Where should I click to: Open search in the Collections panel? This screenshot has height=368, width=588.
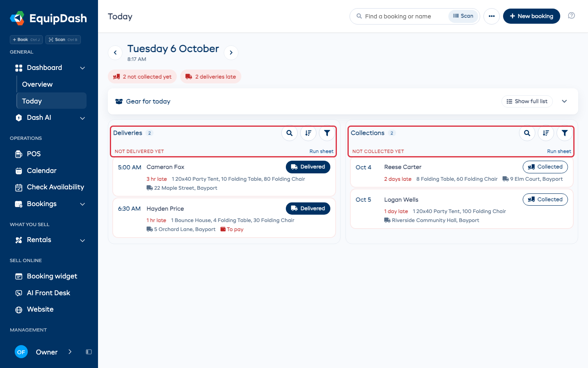pyautogui.click(x=527, y=133)
